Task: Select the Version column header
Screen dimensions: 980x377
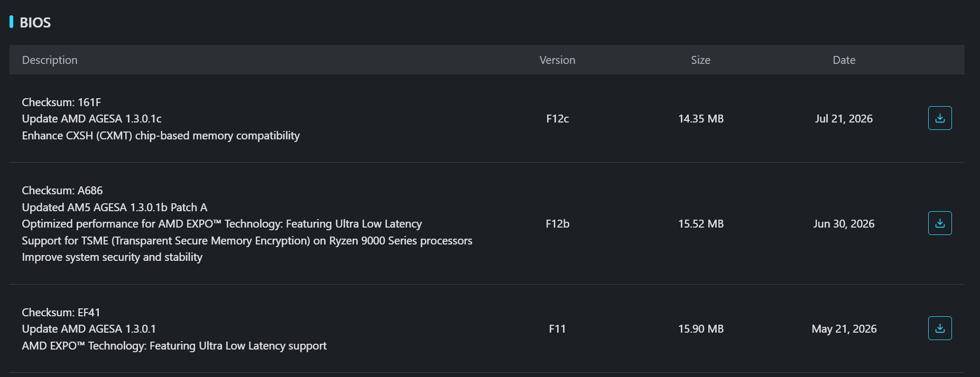Action: tap(557, 60)
